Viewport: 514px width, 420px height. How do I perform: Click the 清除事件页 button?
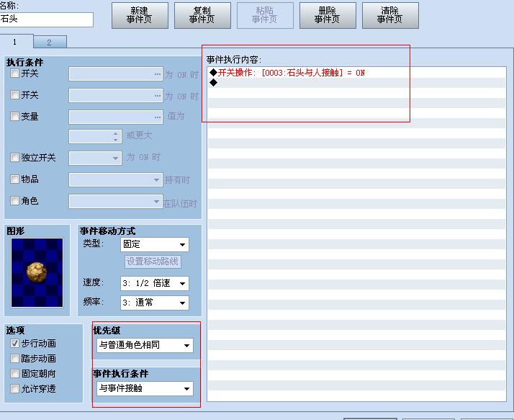(390, 15)
